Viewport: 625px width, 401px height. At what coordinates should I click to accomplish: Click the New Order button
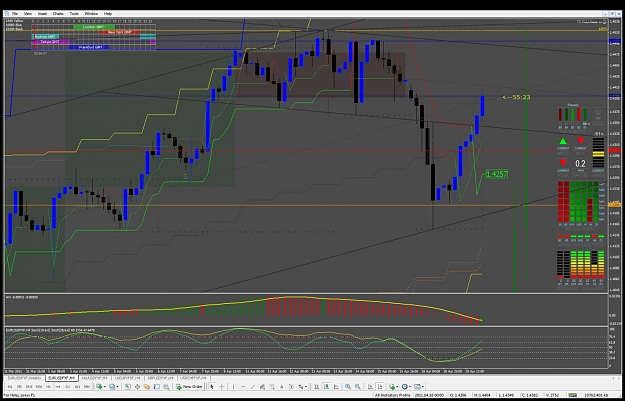189,387
